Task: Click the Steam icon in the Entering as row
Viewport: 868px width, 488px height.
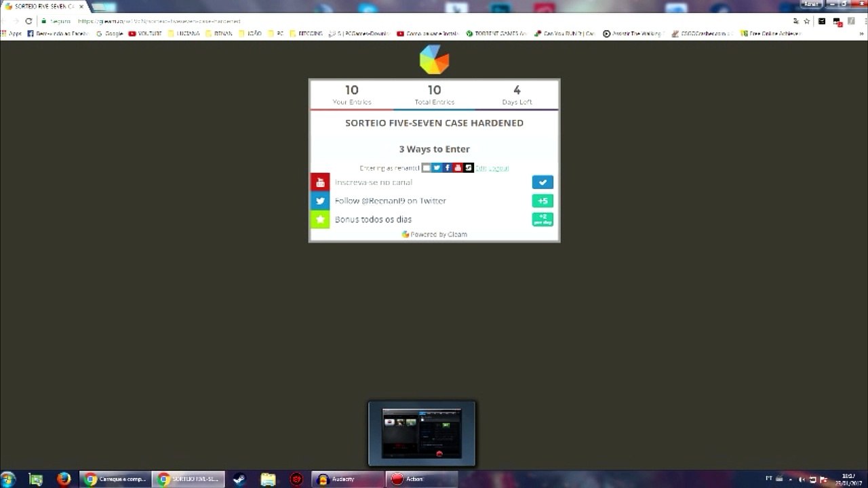Action: pyautogui.click(x=469, y=167)
